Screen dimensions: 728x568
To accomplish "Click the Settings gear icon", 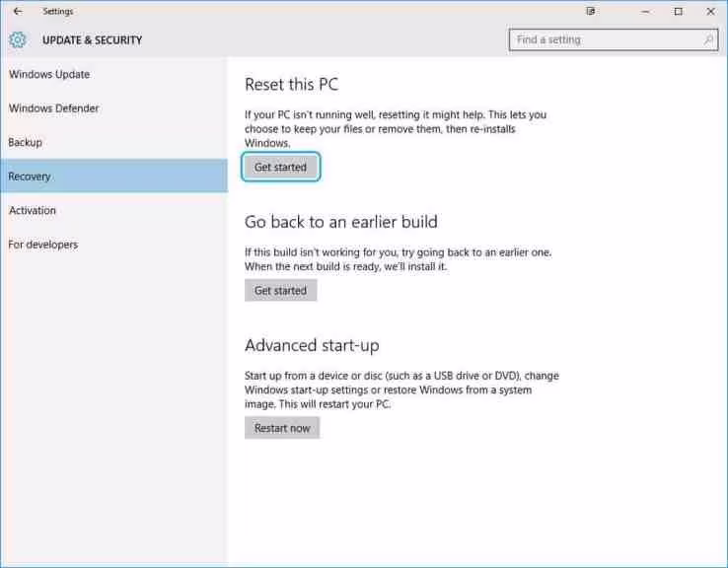I will (x=18, y=39).
